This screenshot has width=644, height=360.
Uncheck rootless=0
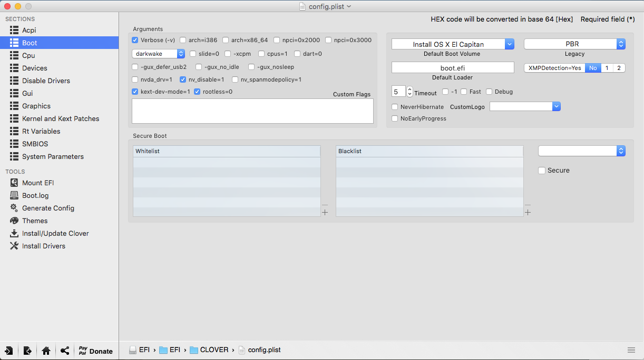197,92
